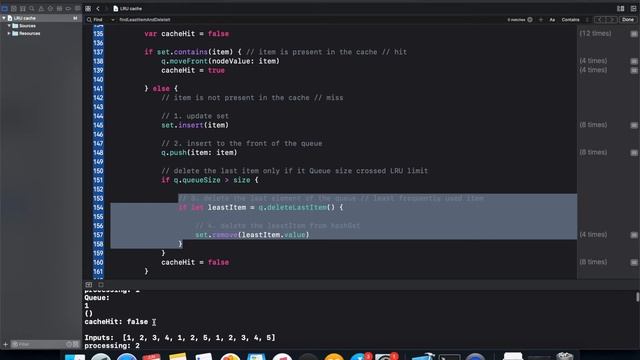The height and width of the screenshot is (360, 640).
Task: Open the Source Control navigator icon
Action: click(x=14, y=8)
